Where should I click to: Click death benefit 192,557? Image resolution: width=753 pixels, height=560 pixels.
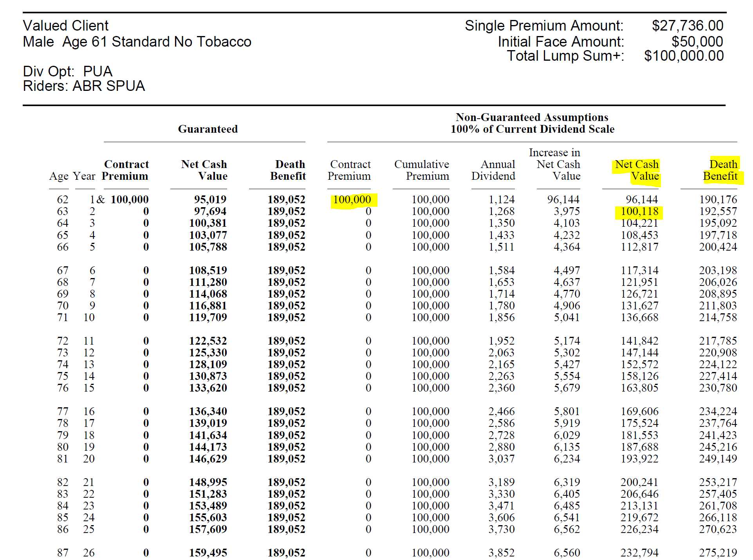click(718, 211)
